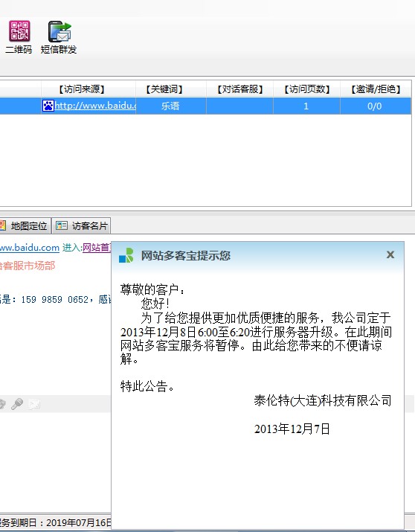Viewport: 415px width, 532px height.
Task: Sort by the 【访问来源】 column header
Action: point(81,89)
